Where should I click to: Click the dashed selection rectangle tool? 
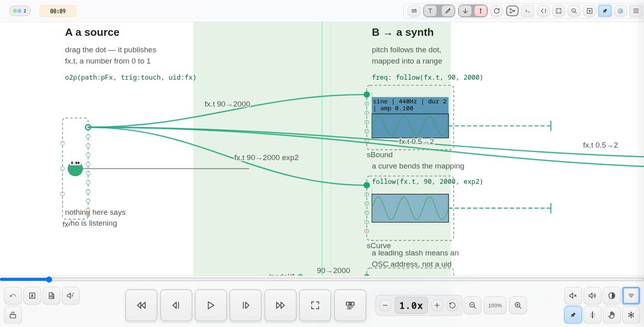pos(558,11)
